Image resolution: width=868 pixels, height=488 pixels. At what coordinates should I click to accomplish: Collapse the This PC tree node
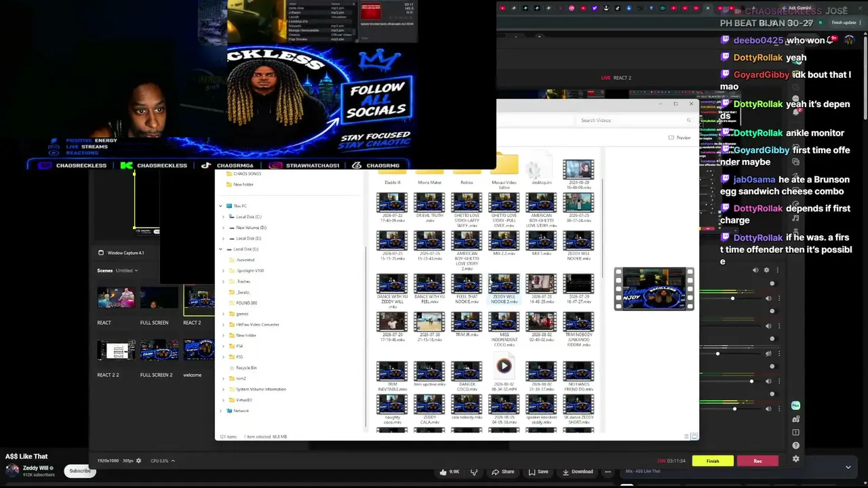[220, 206]
